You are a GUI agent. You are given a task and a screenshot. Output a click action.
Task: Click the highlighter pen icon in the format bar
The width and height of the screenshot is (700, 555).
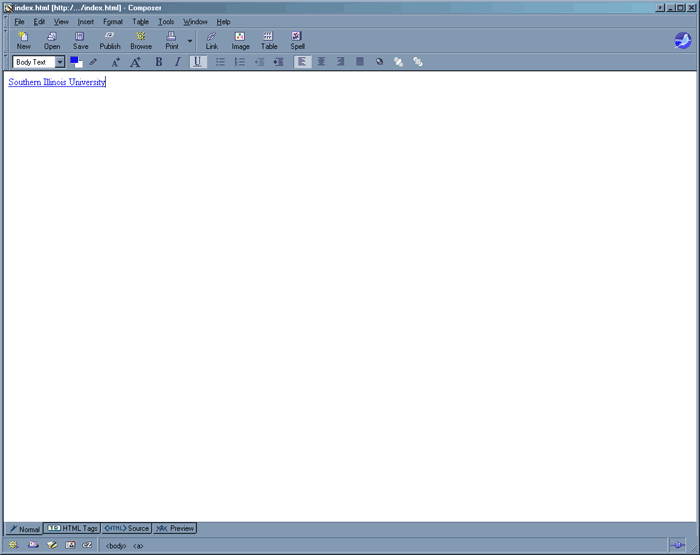tap(93, 62)
